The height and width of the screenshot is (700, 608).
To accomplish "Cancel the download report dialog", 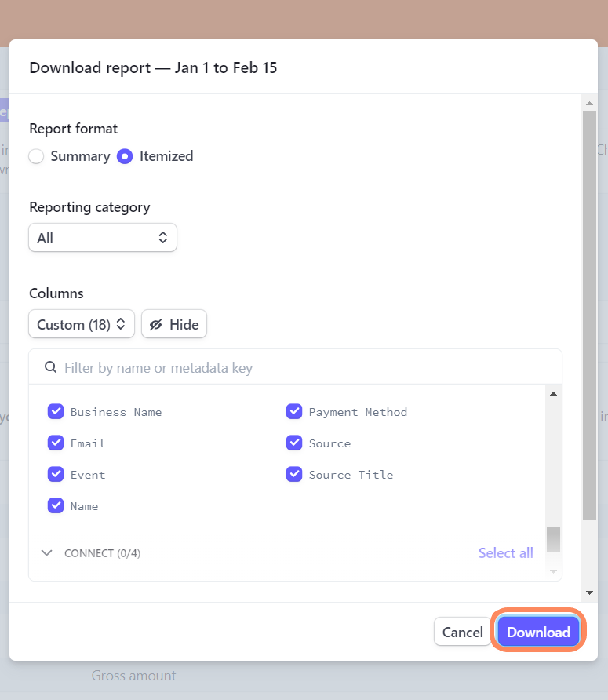I will coord(462,632).
